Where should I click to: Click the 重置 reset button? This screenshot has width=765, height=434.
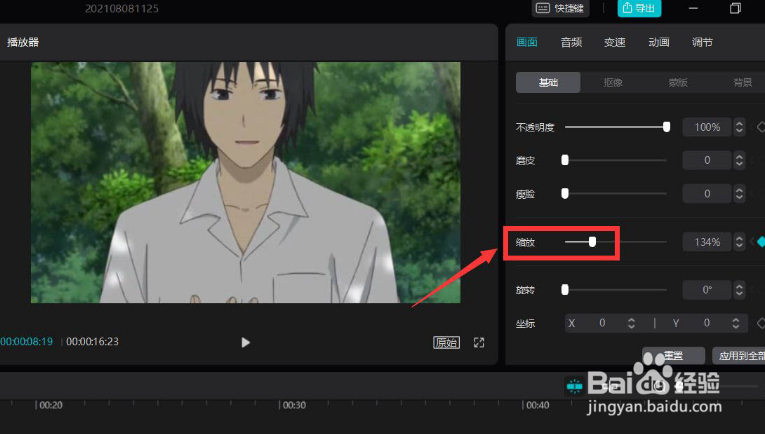click(673, 355)
